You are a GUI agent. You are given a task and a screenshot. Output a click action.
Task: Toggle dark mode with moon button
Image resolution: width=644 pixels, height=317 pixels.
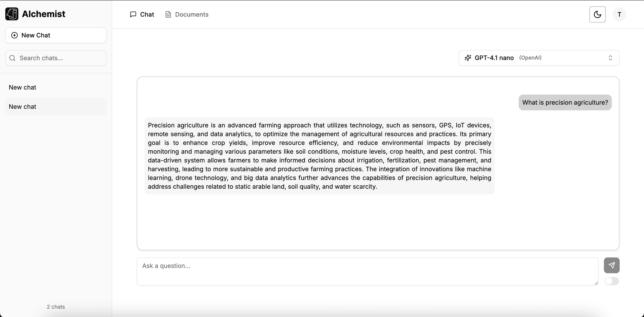coord(597,14)
